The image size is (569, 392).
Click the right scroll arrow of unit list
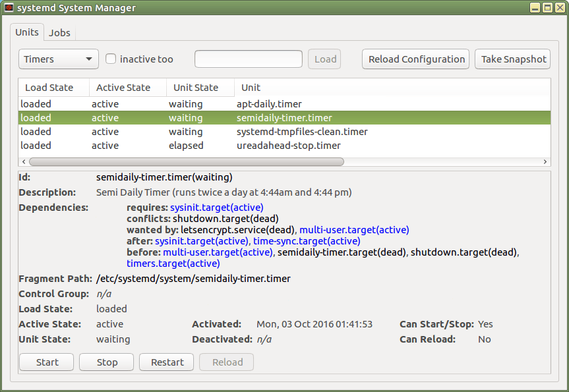pyautogui.click(x=545, y=161)
